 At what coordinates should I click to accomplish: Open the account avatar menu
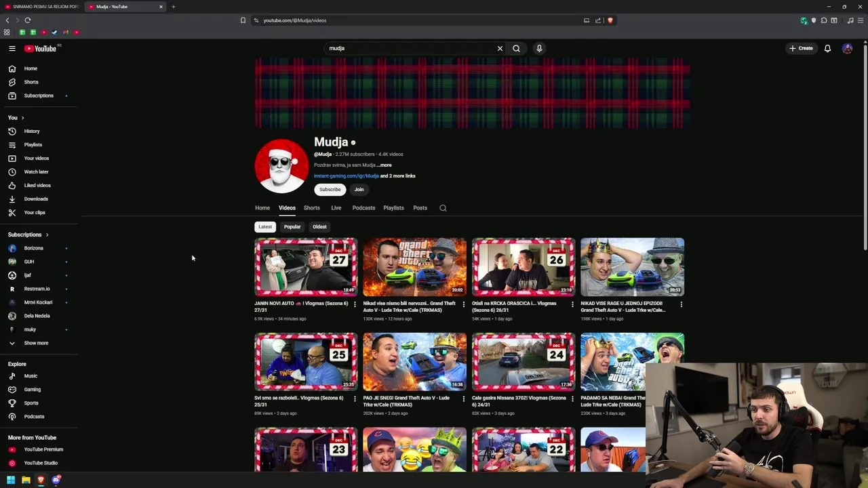coord(847,48)
